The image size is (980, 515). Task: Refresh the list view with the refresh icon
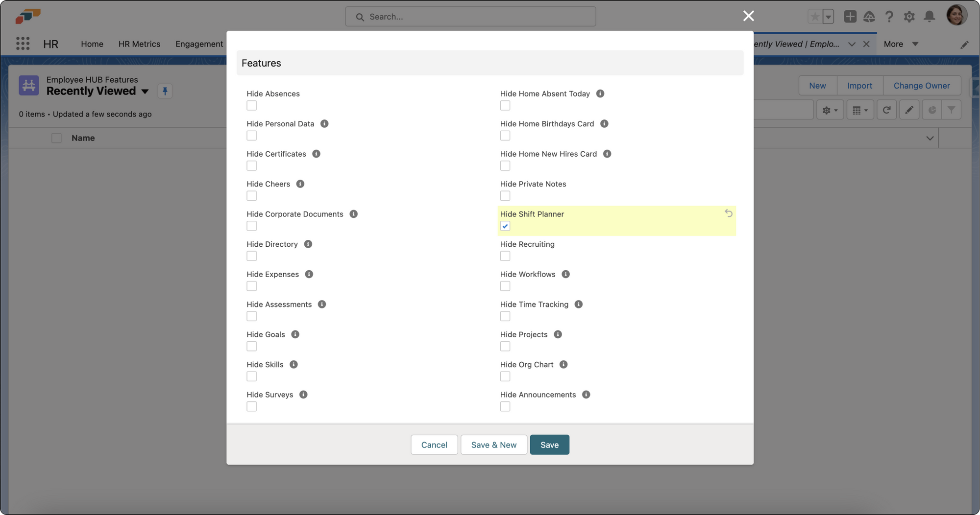pyautogui.click(x=886, y=110)
